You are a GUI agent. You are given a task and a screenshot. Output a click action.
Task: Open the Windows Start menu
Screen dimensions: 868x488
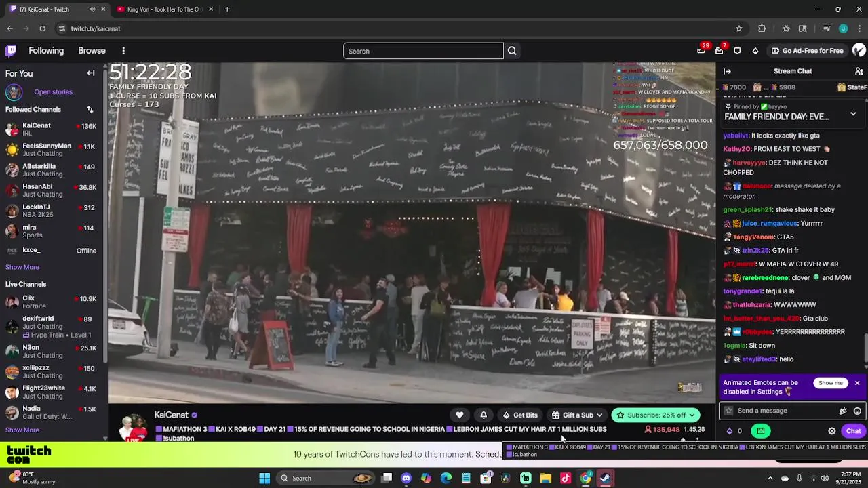click(x=264, y=479)
